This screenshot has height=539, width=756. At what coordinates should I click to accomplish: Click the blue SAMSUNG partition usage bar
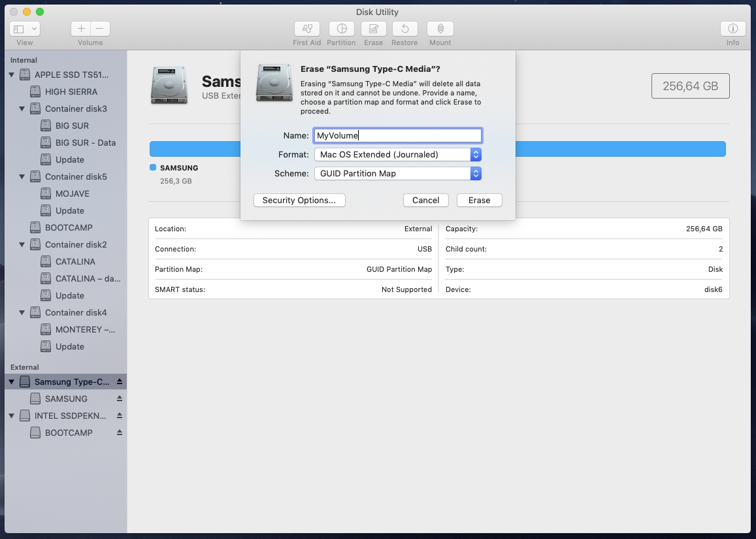(x=621, y=149)
